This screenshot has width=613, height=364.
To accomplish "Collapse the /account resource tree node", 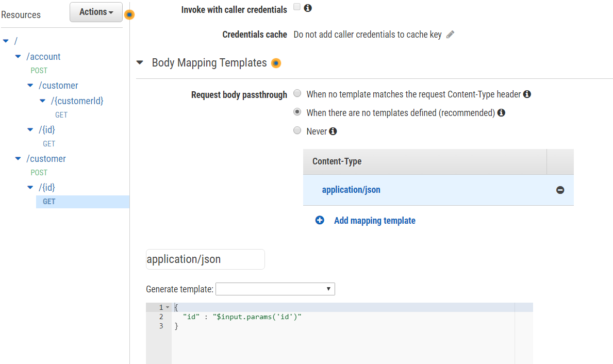I will click(x=18, y=57).
